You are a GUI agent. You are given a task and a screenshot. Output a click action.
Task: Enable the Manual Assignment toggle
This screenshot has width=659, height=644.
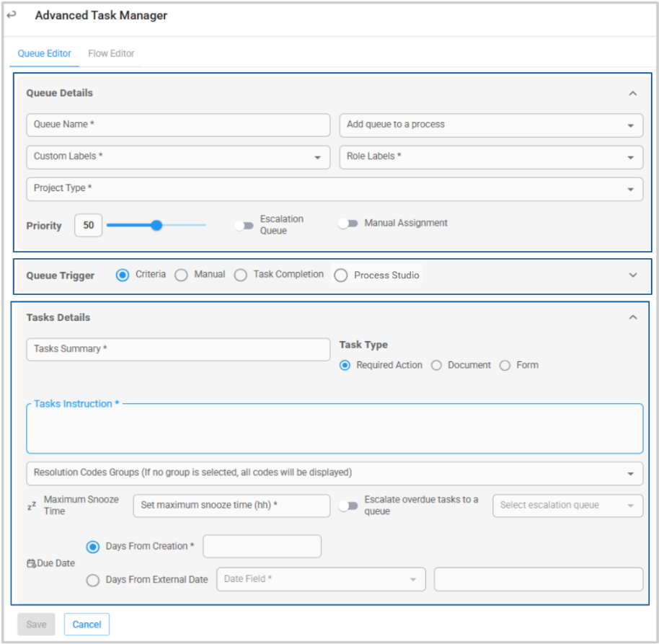(x=348, y=224)
